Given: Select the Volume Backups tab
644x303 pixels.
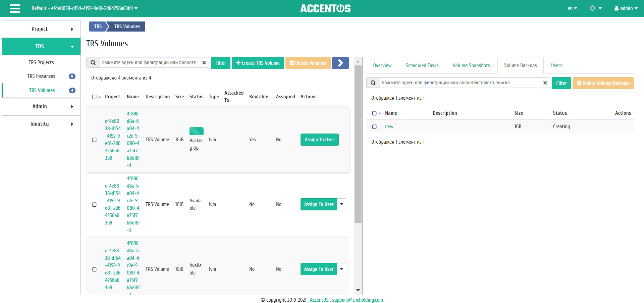Looking at the screenshot, I should 520,65.
